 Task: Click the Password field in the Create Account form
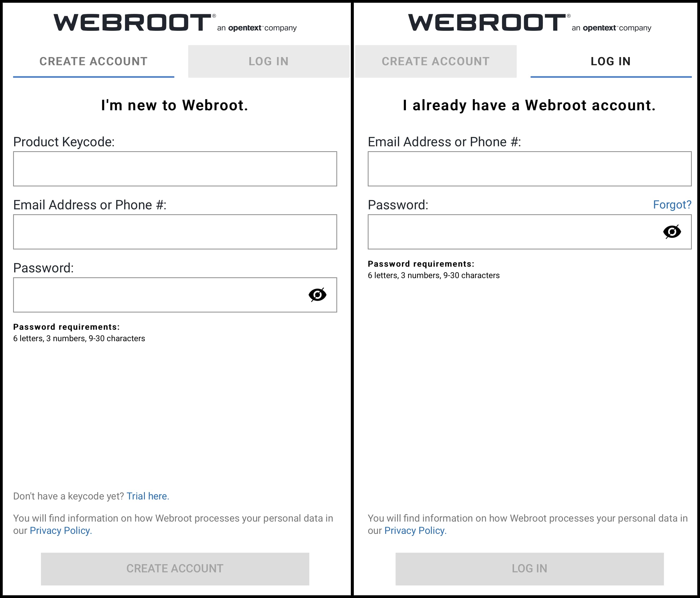pos(159,295)
